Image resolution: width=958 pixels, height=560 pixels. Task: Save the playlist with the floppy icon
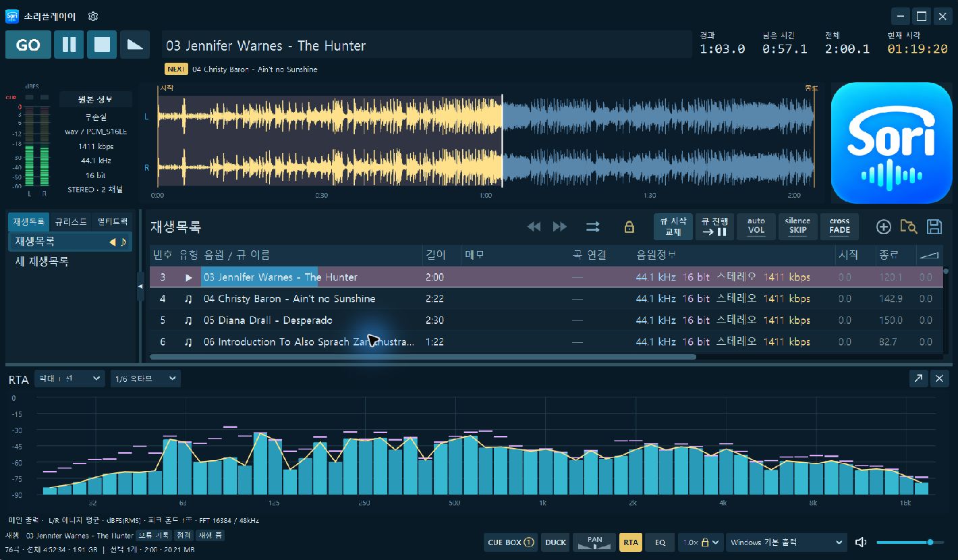(934, 227)
